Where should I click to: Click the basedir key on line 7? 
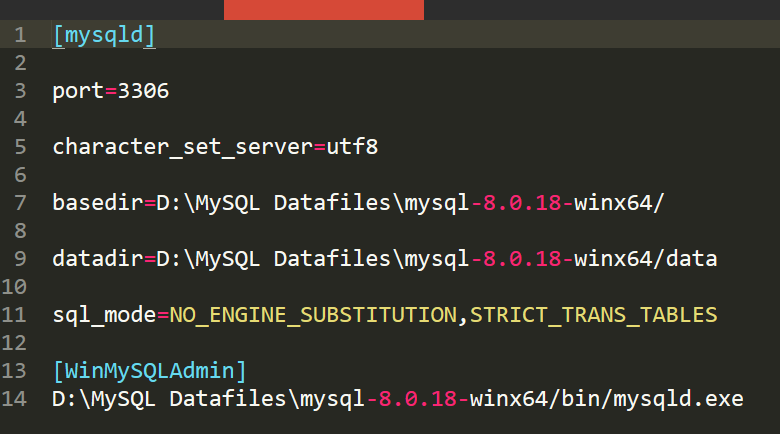(98, 203)
